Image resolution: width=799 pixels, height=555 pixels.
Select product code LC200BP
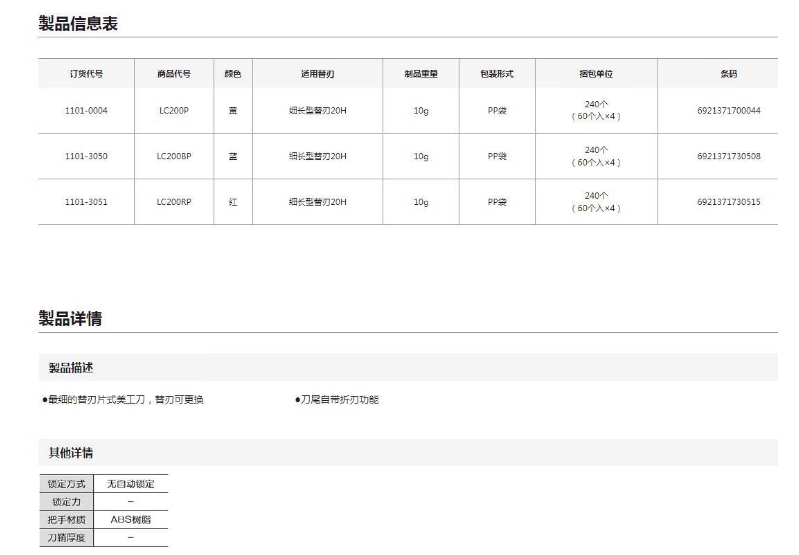tap(174, 156)
